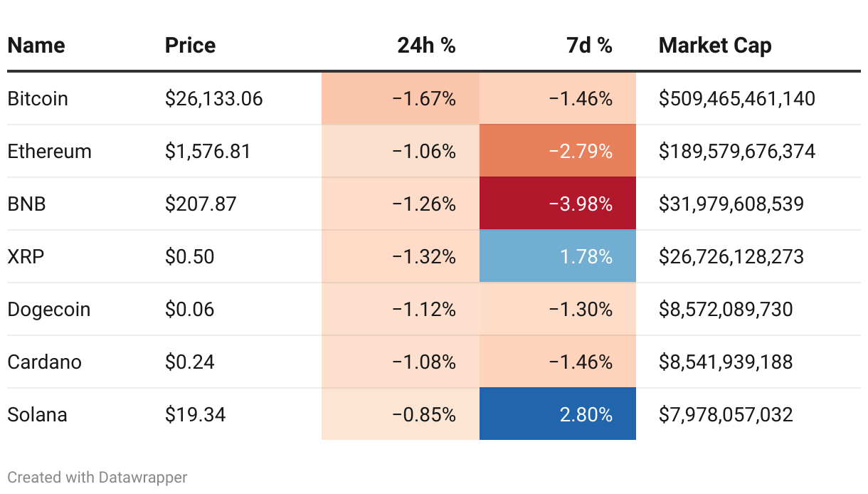Viewport: 868px width, 494px height.
Task: Select the 7d % column header
Action: 589,46
